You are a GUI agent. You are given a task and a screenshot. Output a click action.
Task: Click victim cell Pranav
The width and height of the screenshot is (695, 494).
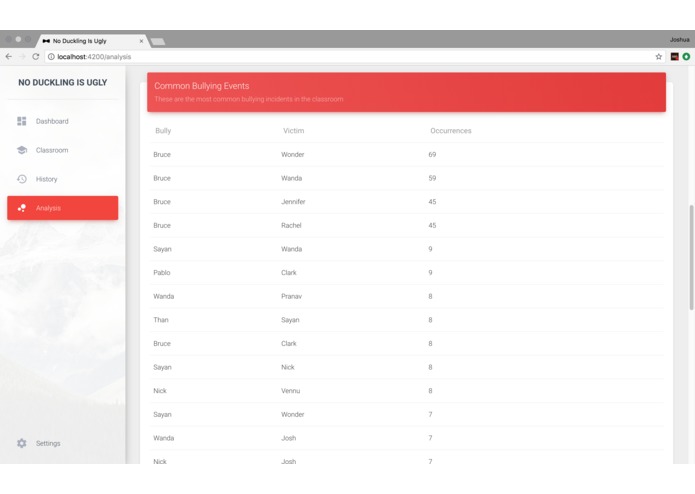pos(291,296)
